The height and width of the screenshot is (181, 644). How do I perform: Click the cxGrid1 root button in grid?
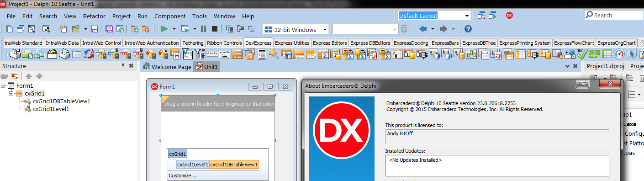[x=177, y=154]
